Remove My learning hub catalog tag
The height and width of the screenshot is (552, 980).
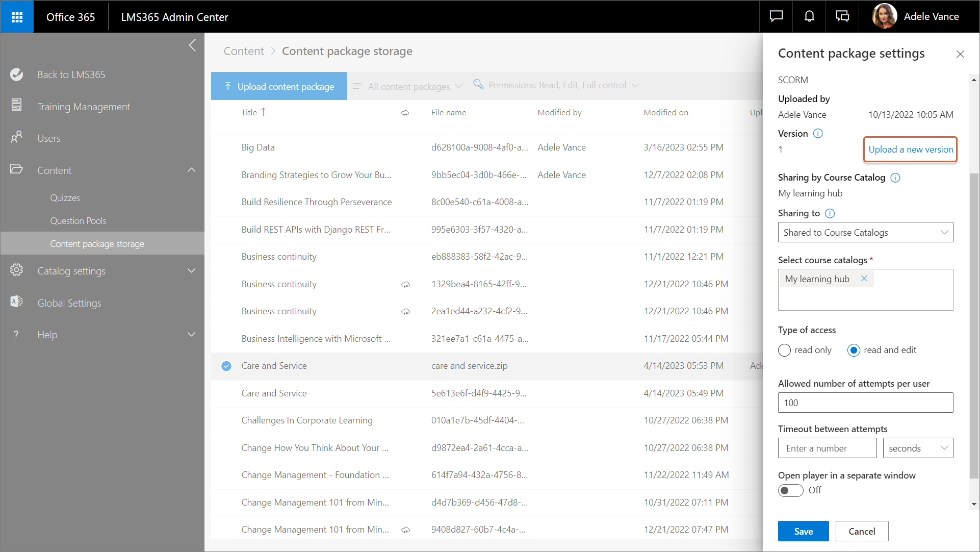[864, 279]
